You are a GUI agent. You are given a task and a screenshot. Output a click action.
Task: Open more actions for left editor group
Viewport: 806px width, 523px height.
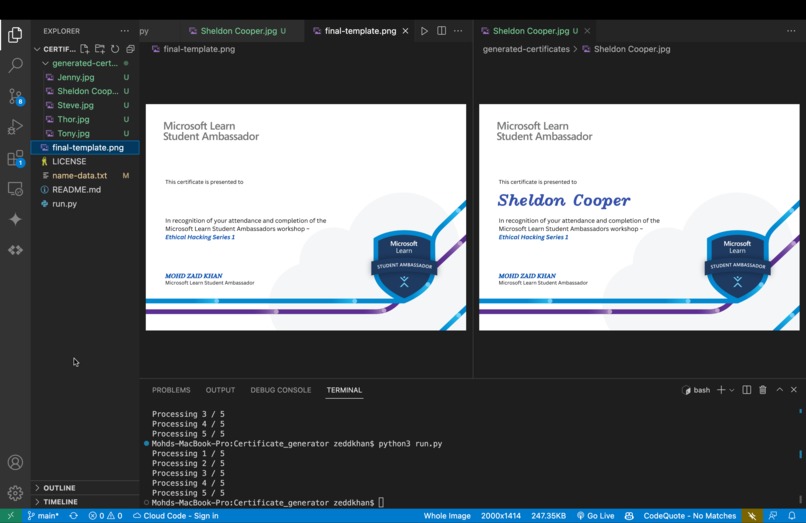pos(458,31)
